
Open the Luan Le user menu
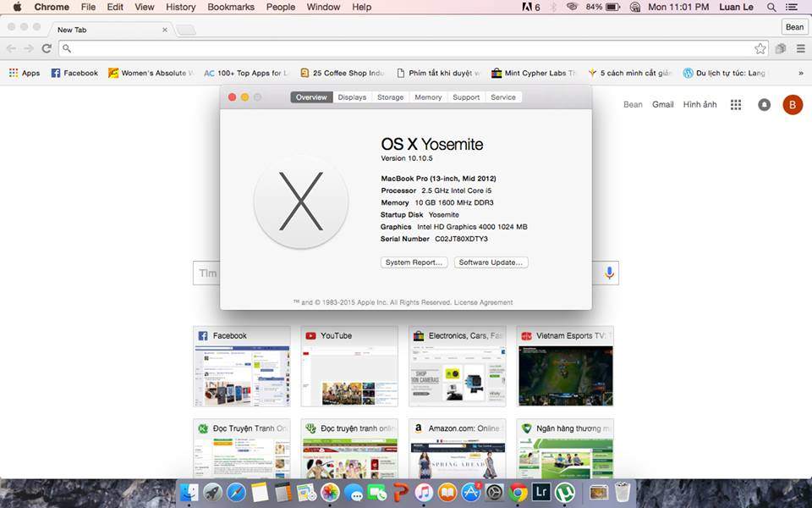coord(737,7)
